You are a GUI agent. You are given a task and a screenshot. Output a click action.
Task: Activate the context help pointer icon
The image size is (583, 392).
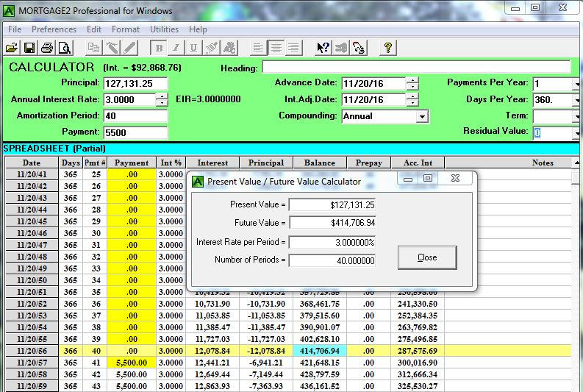pyautogui.click(x=323, y=48)
